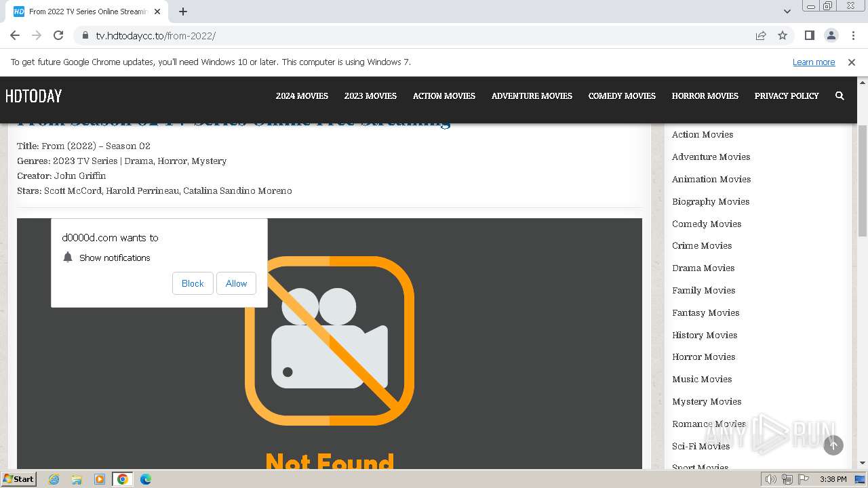Open a new tab with plus icon

pos(183,12)
